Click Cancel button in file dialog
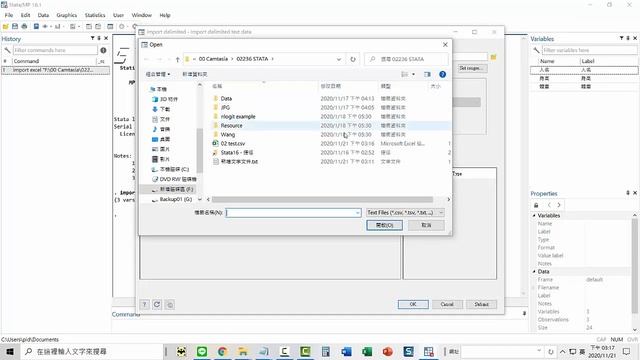This screenshot has height=360, width=640. pos(426,225)
